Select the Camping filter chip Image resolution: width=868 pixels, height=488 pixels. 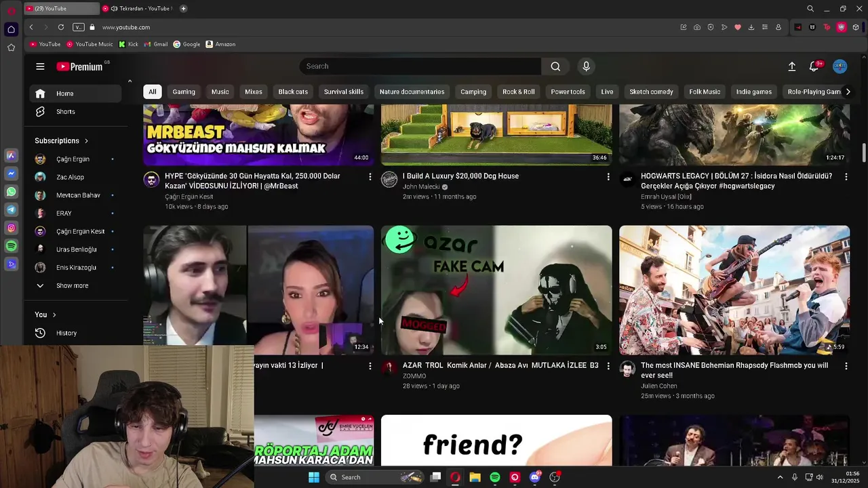(x=473, y=91)
